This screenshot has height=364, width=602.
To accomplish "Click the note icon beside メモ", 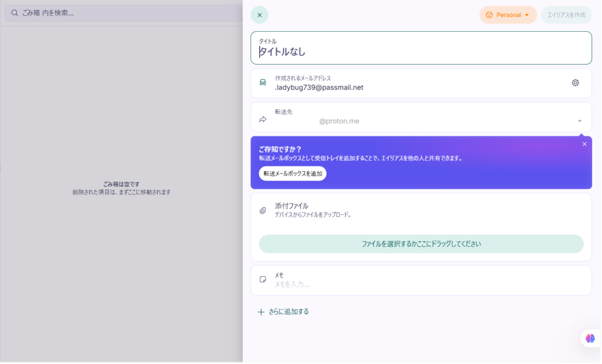I will (x=263, y=280).
